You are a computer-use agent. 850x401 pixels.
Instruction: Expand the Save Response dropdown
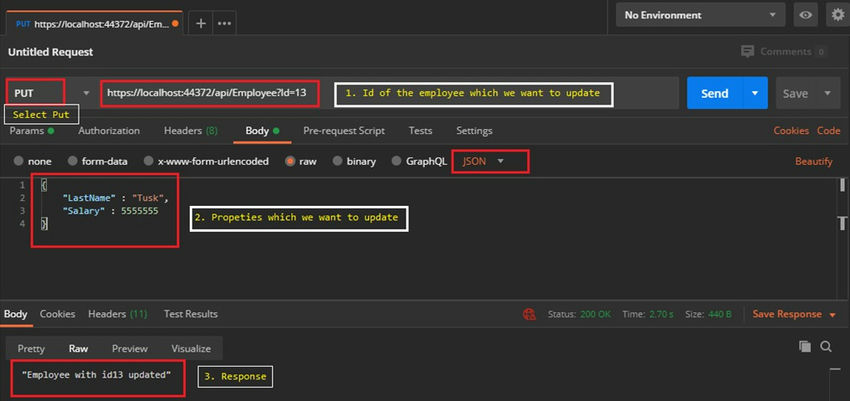point(833,314)
